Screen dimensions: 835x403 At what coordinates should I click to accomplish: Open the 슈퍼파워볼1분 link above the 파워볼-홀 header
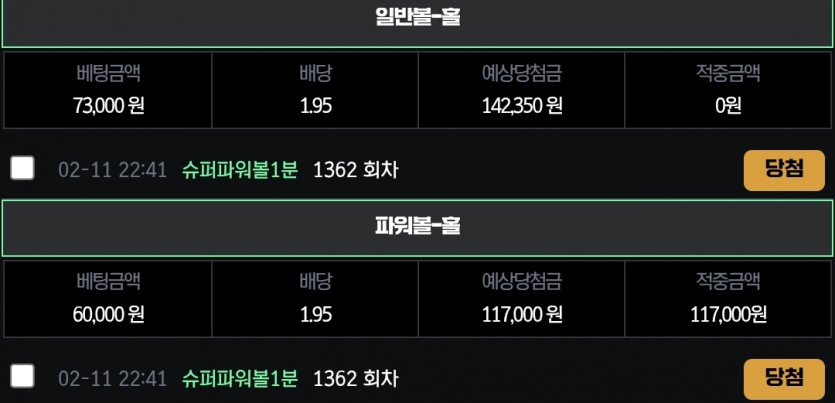click(x=240, y=170)
